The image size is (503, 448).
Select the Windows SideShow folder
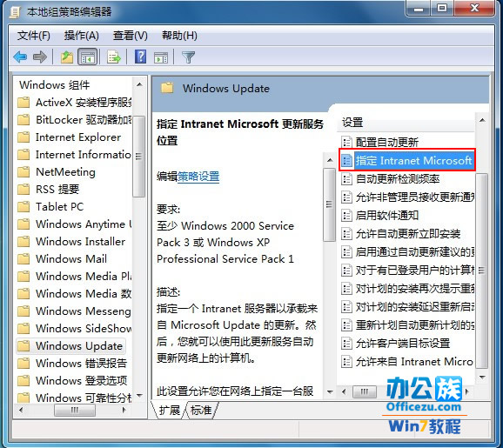[x=75, y=328]
